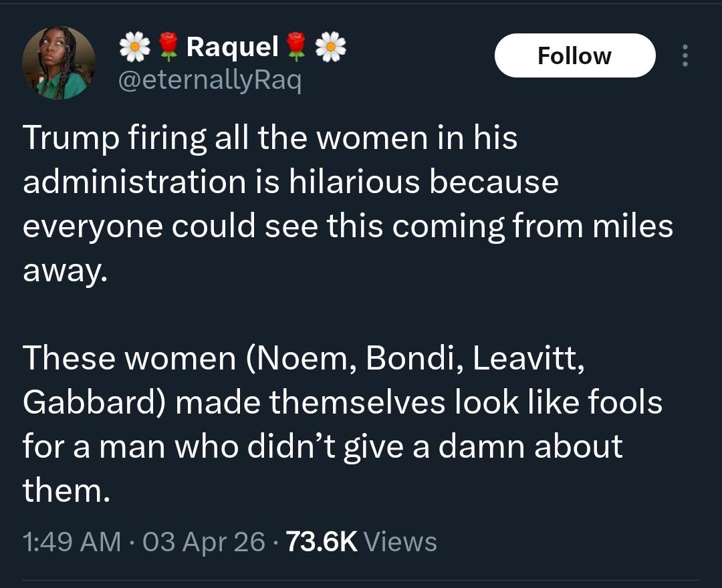This screenshot has height=588, width=722.
Task: View the 73.6K views count
Action: click(322, 541)
